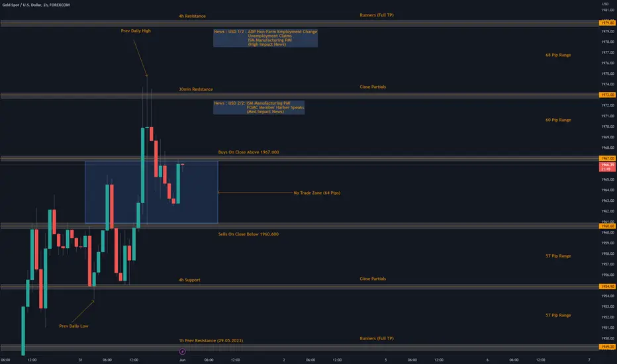The width and height of the screenshot is (617, 364).
Task: Click the 'No Trade Zone (64 Pips)' label
Action: [x=316, y=193]
